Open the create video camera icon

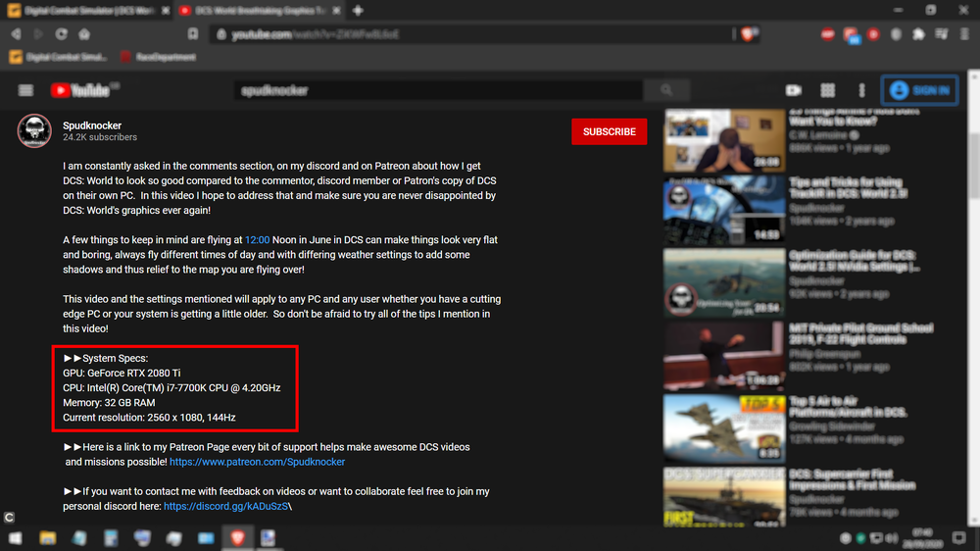(794, 90)
